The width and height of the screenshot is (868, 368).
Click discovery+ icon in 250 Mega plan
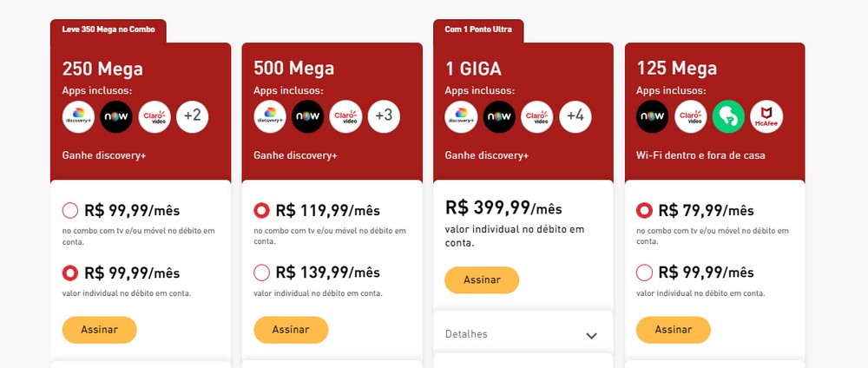[x=78, y=116]
